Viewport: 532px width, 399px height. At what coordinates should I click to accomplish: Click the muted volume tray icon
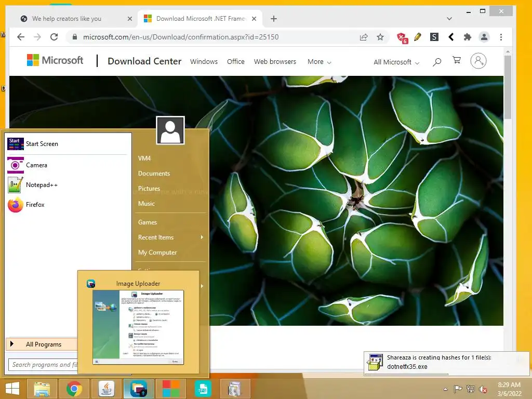[x=483, y=389]
